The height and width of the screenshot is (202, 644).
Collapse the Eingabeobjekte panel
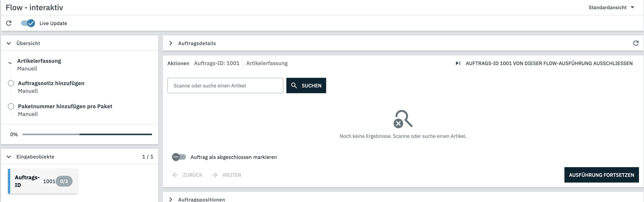[x=9, y=157]
